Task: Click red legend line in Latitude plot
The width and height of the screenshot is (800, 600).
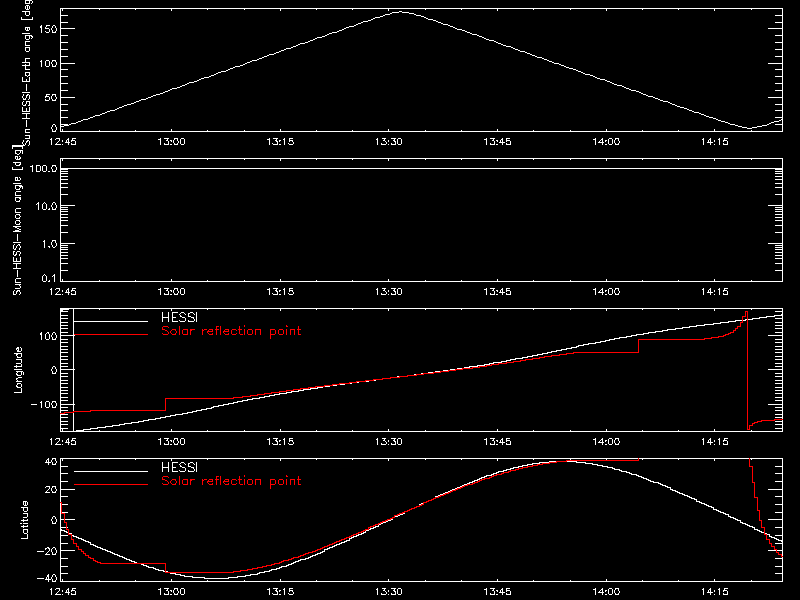Action: [111, 485]
